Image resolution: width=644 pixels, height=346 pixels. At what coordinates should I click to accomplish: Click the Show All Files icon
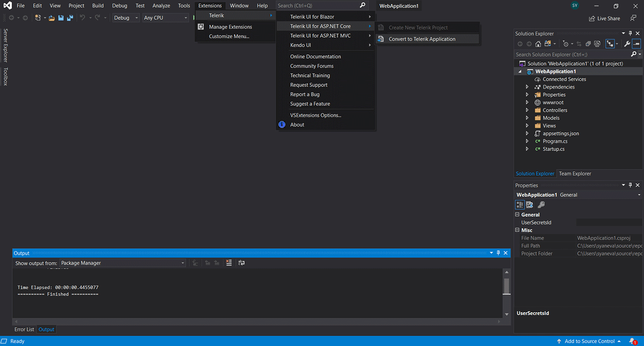pos(597,44)
